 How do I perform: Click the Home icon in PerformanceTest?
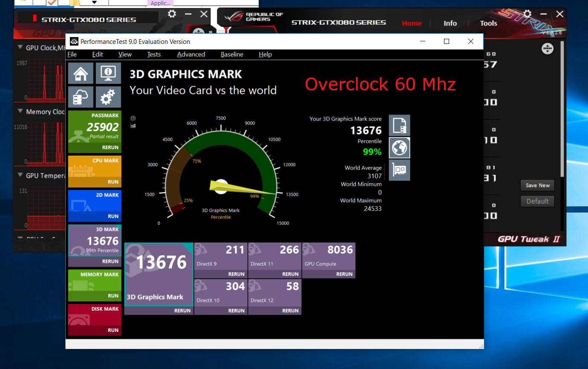point(81,73)
